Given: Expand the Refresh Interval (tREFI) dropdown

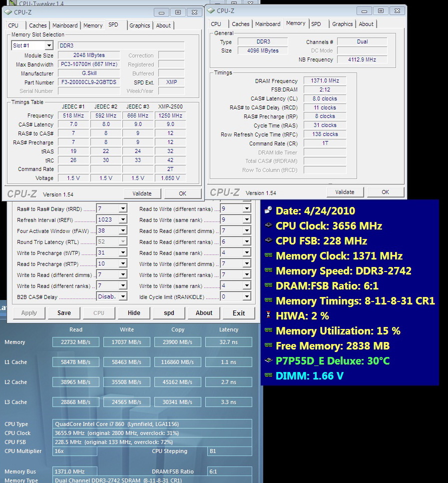Looking at the screenshot, I should [123, 219].
